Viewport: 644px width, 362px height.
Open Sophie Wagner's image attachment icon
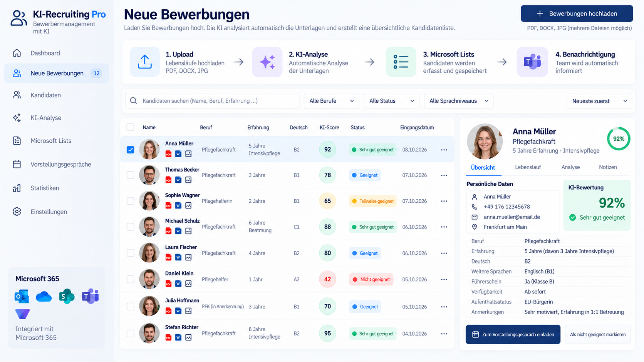188,205
